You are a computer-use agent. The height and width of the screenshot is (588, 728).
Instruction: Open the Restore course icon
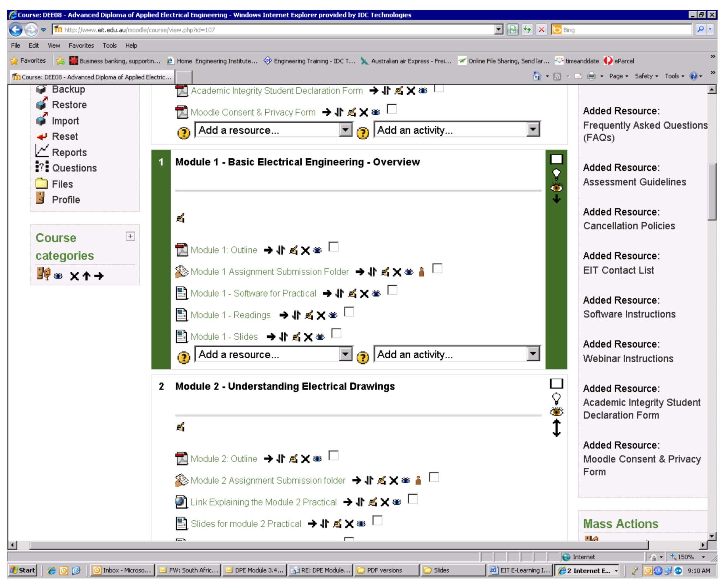41,105
